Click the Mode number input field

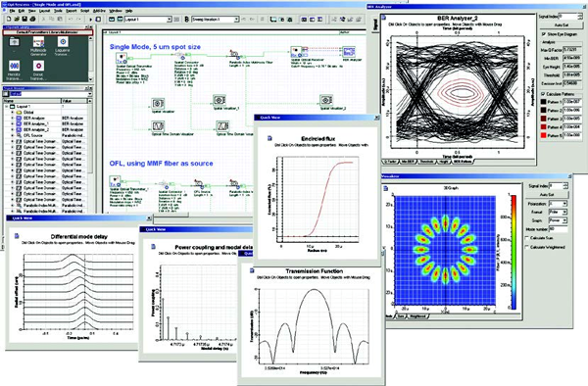(x=558, y=229)
